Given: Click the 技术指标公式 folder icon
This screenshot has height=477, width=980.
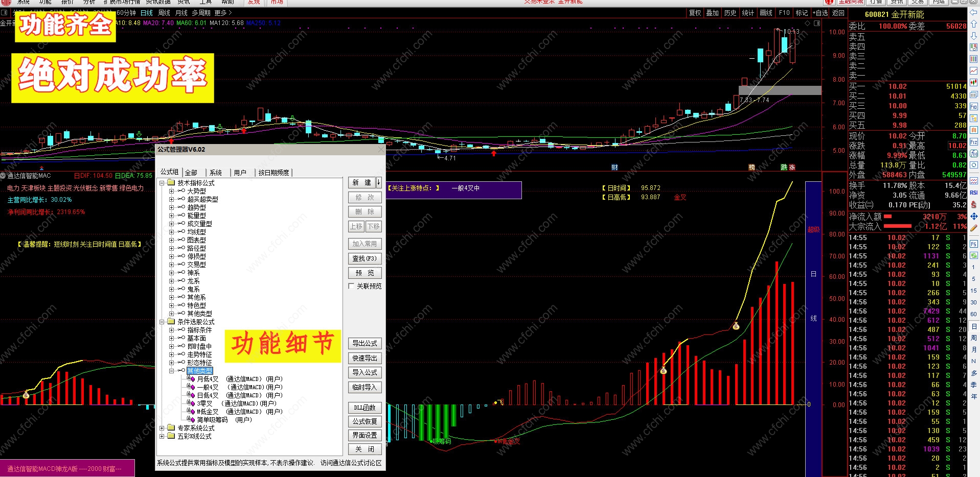Looking at the screenshot, I should tap(171, 183).
